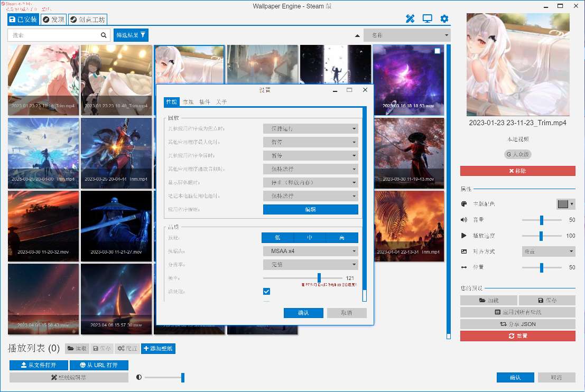The width and height of the screenshot is (585, 392).
Task: Switch to the 创意工坊 workshop tab
Action: [x=88, y=20]
